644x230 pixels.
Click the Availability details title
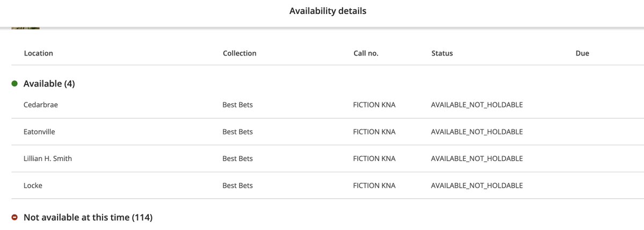[x=328, y=11]
